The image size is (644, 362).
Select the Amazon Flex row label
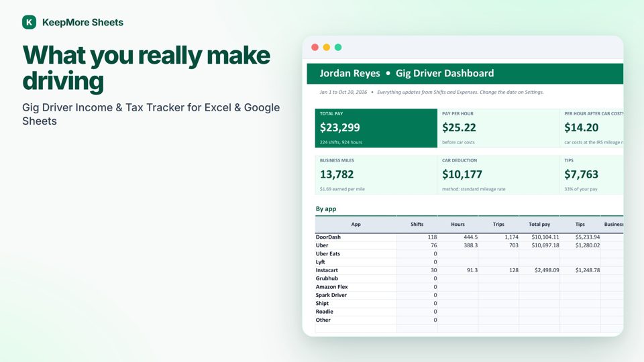(331, 287)
